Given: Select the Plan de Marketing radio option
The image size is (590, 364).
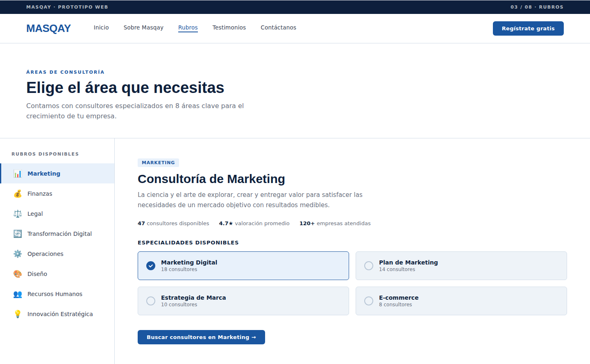Looking at the screenshot, I should pos(461,266).
